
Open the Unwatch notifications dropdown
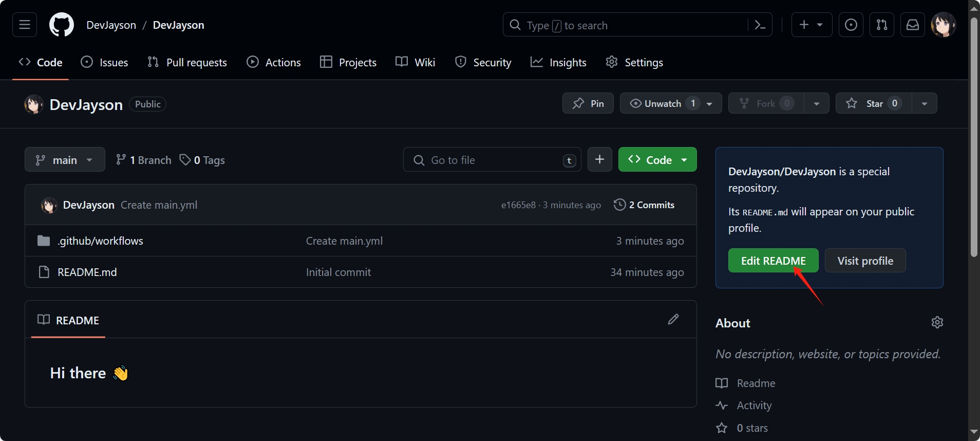point(671,103)
